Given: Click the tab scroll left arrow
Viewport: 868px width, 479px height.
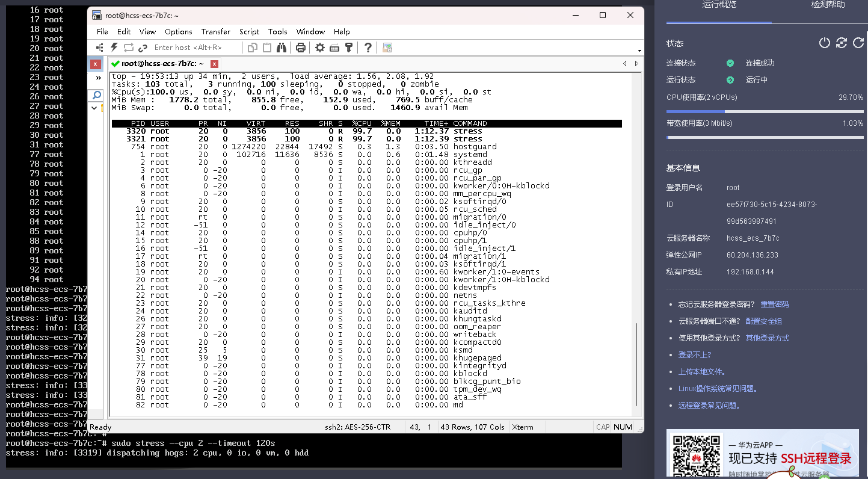Looking at the screenshot, I should [624, 64].
